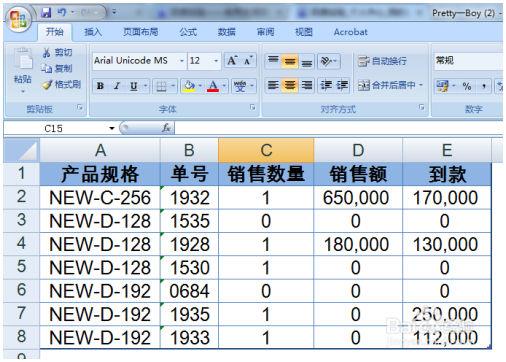Select cell with 650,000
The width and height of the screenshot is (506, 362).
[x=358, y=197]
